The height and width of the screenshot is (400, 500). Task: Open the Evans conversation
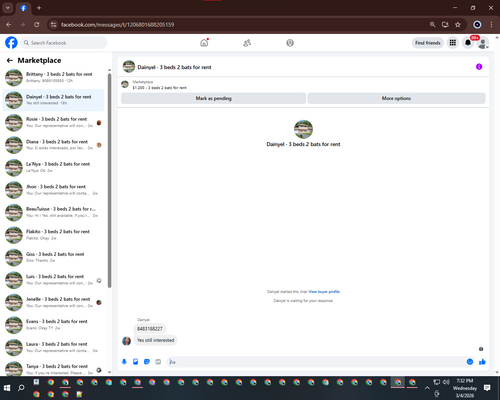tap(53, 325)
